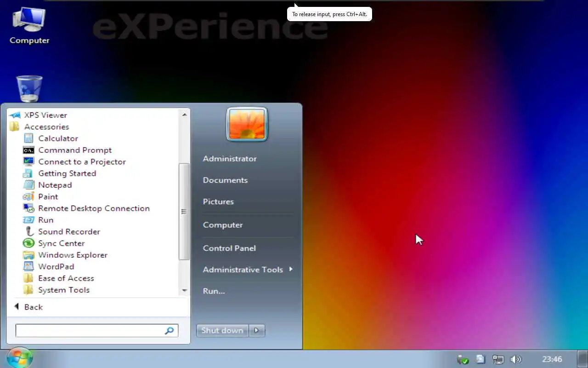Click the document tray icon next to network

pyautogui.click(x=481, y=359)
